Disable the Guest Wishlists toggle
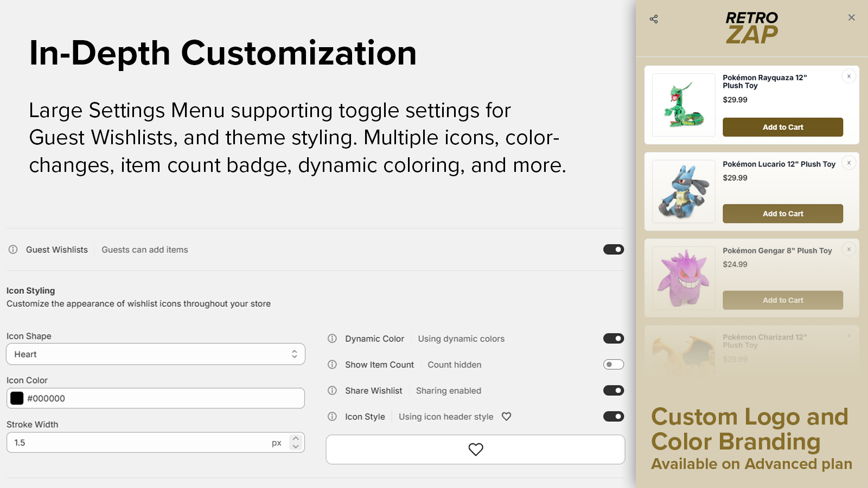Viewport: 868px width, 488px height. tap(613, 249)
